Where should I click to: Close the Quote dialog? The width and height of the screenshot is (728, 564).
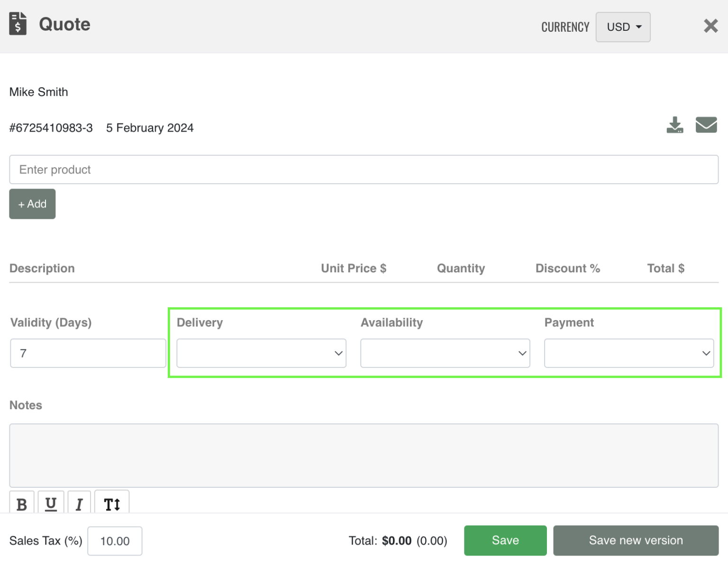[x=710, y=26]
